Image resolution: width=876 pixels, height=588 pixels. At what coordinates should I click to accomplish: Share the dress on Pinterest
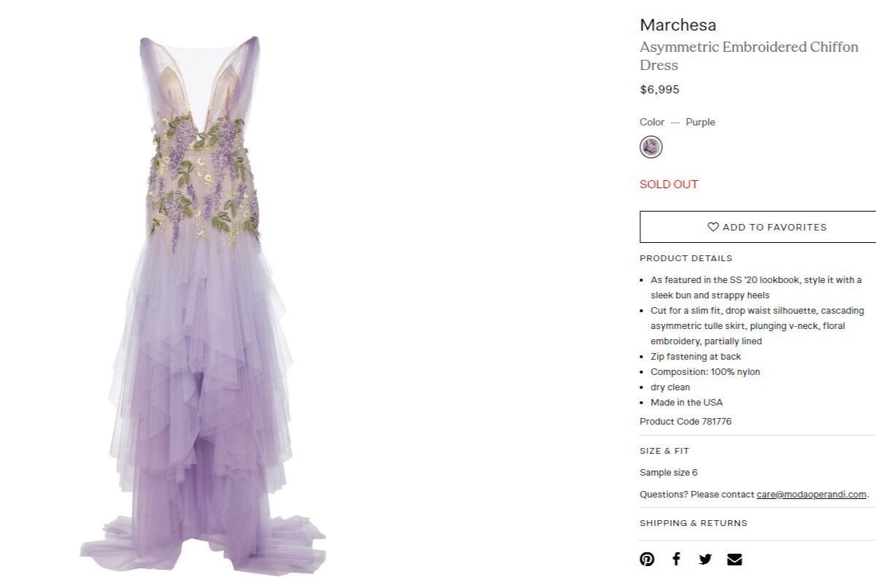pos(647,560)
